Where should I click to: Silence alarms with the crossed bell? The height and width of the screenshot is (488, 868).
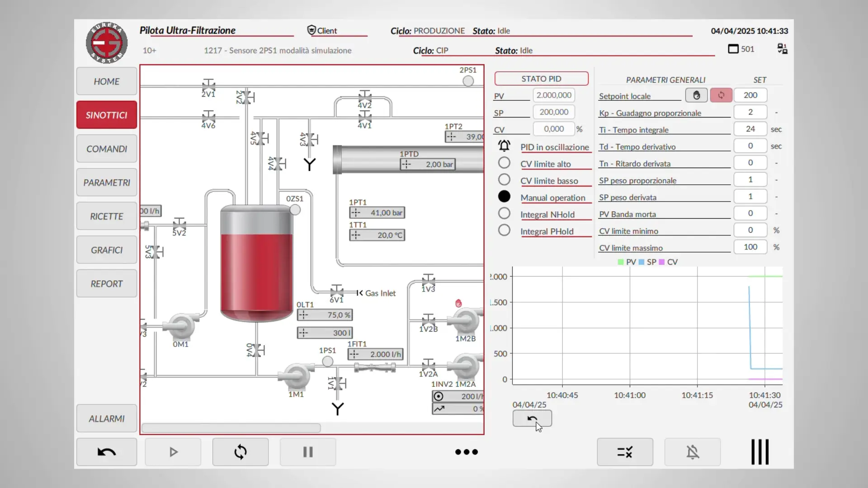pos(693,452)
